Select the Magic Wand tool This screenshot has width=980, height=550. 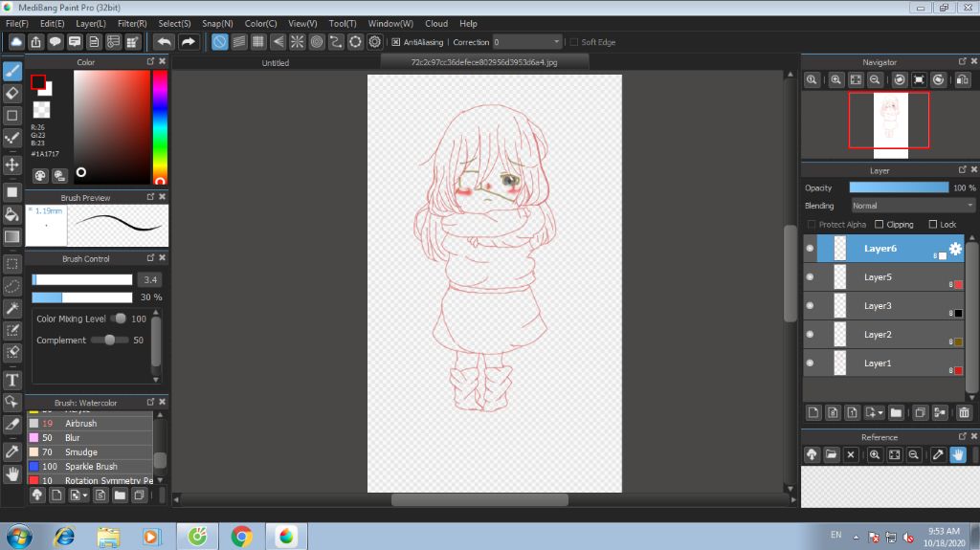[x=11, y=308]
